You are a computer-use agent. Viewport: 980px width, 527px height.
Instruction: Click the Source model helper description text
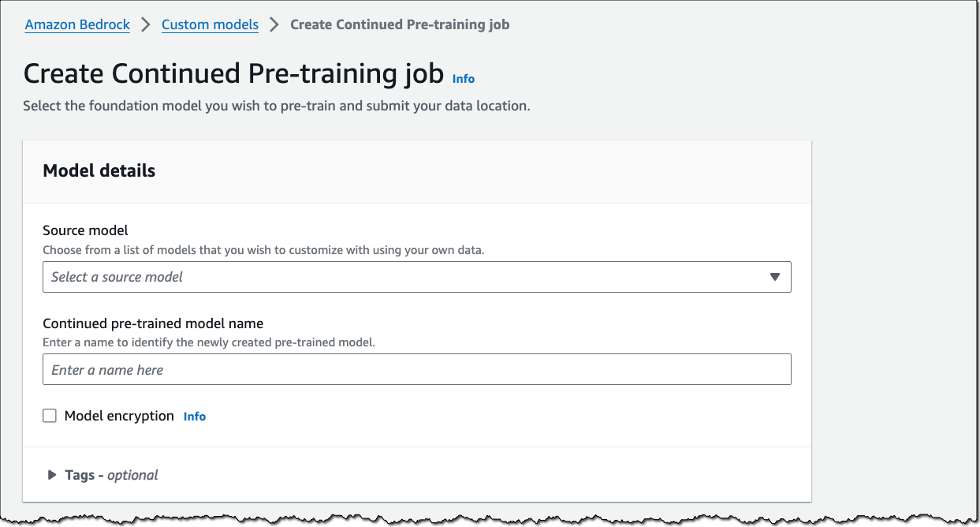[x=263, y=250]
